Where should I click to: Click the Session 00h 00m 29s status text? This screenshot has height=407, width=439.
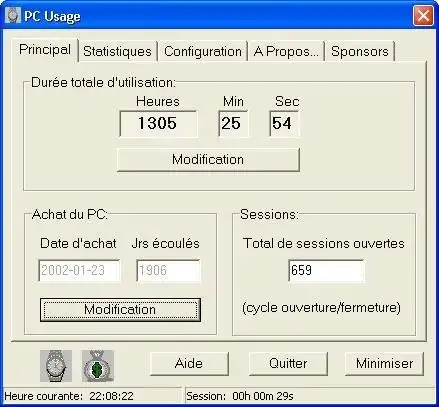pos(240,396)
